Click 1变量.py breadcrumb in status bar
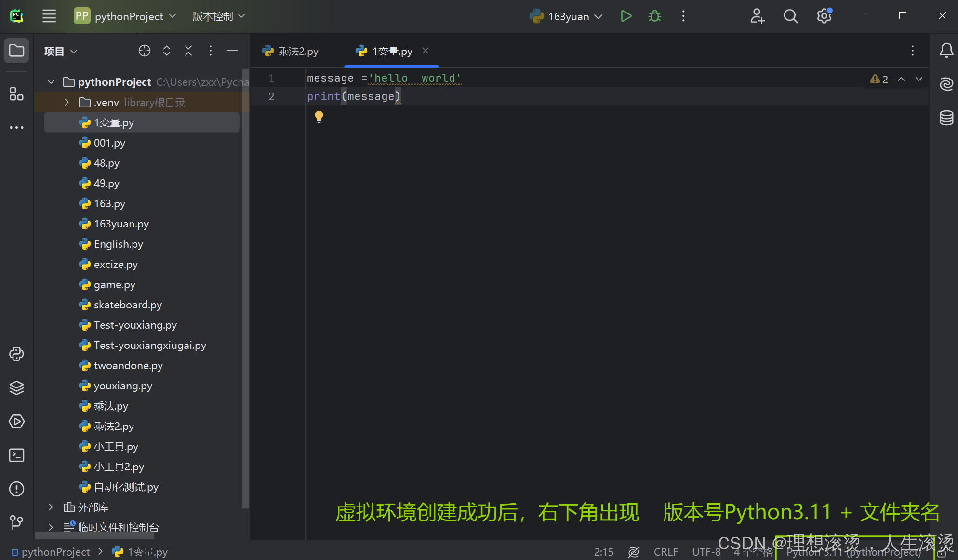Image resolution: width=958 pixels, height=560 pixels. 140,552
